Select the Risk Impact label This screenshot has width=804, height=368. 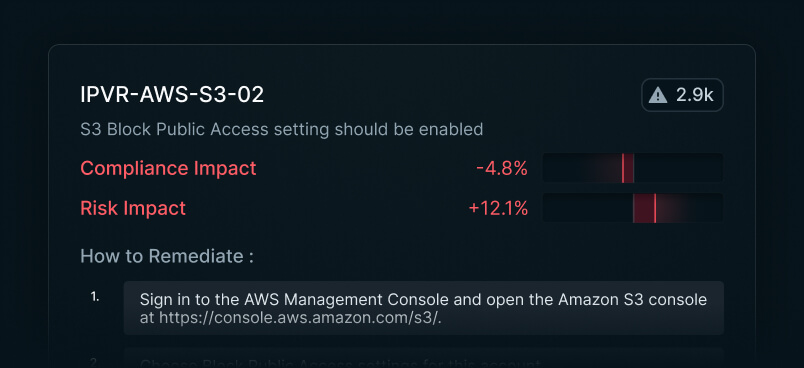[x=133, y=208]
